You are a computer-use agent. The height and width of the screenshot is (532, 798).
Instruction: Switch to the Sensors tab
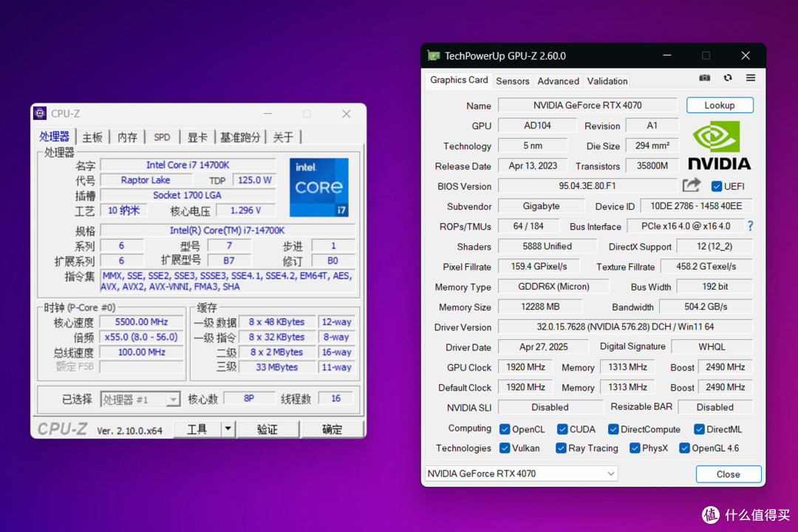513,81
